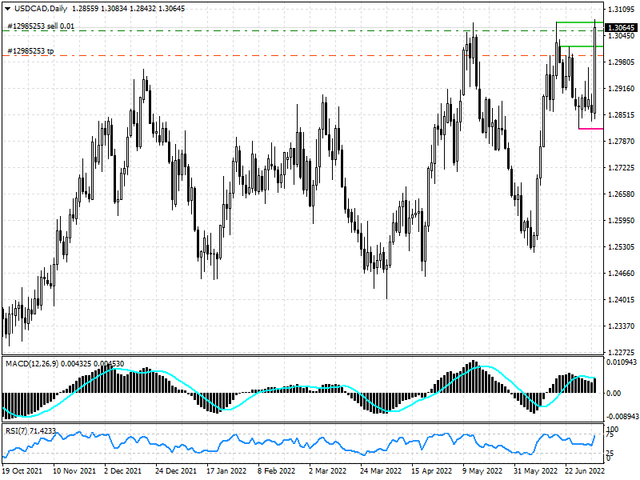Click price axis value 1.29160

coord(621,89)
